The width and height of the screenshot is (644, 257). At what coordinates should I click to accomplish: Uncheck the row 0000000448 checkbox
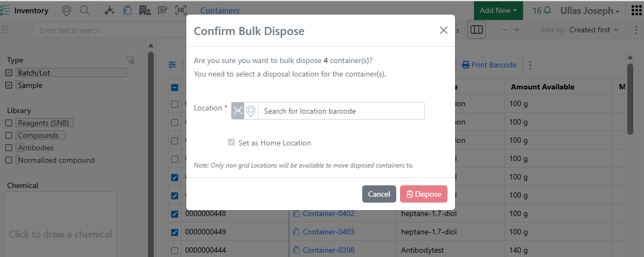(x=174, y=214)
